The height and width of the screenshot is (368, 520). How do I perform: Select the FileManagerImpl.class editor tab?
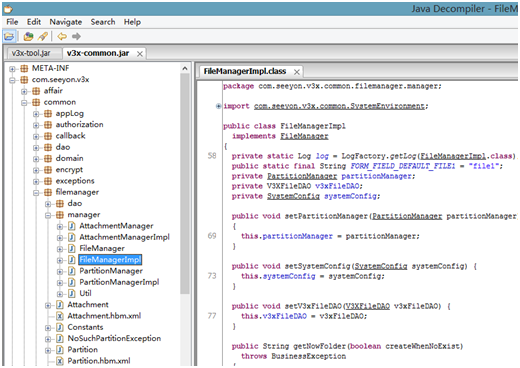245,71
